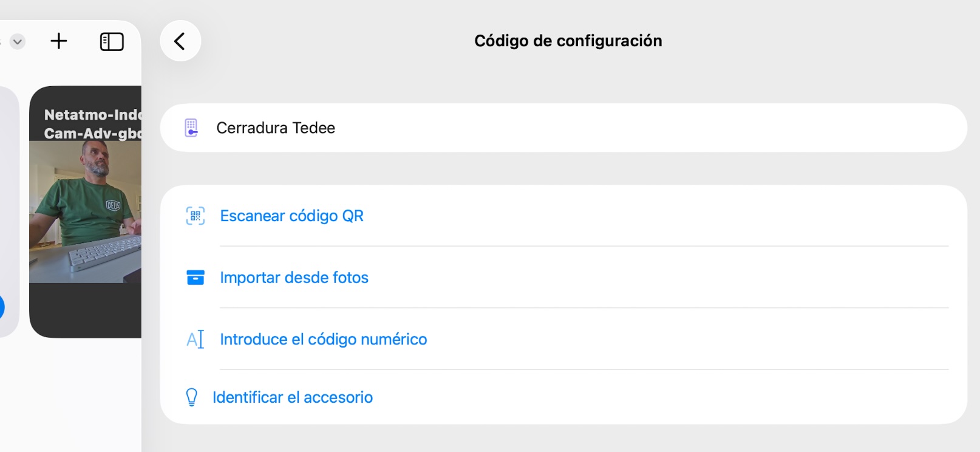Viewport: 980px width, 452px height.
Task: Click the lock keypad icon beside Cerradura Tedee
Action: (x=191, y=128)
